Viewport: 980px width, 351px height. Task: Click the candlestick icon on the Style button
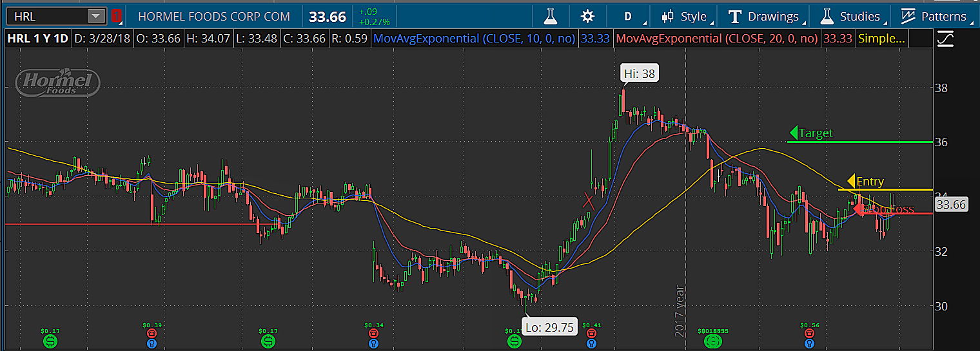pyautogui.click(x=668, y=16)
